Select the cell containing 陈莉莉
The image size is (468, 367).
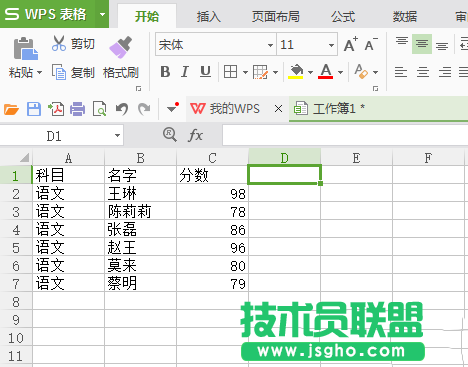point(140,212)
